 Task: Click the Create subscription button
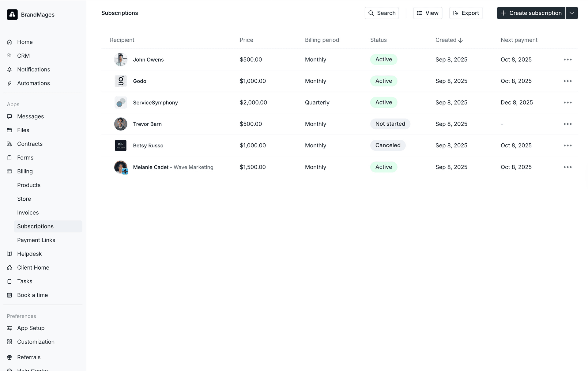pos(531,13)
